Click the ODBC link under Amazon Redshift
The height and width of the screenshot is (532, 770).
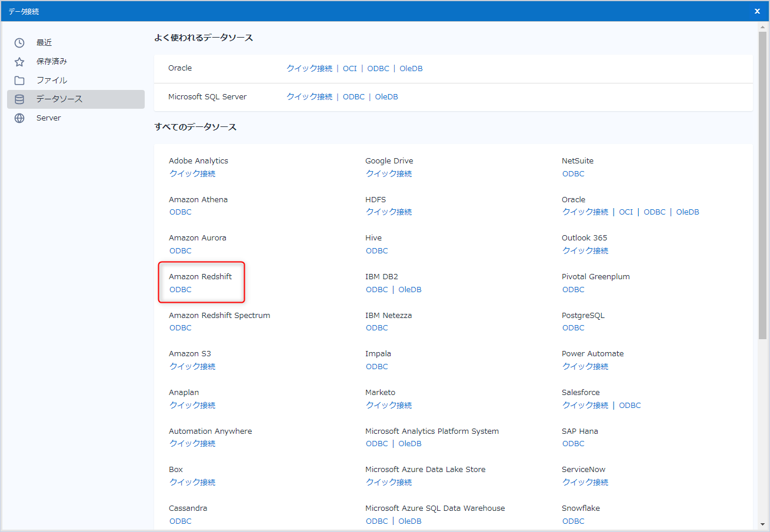coord(180,289)
